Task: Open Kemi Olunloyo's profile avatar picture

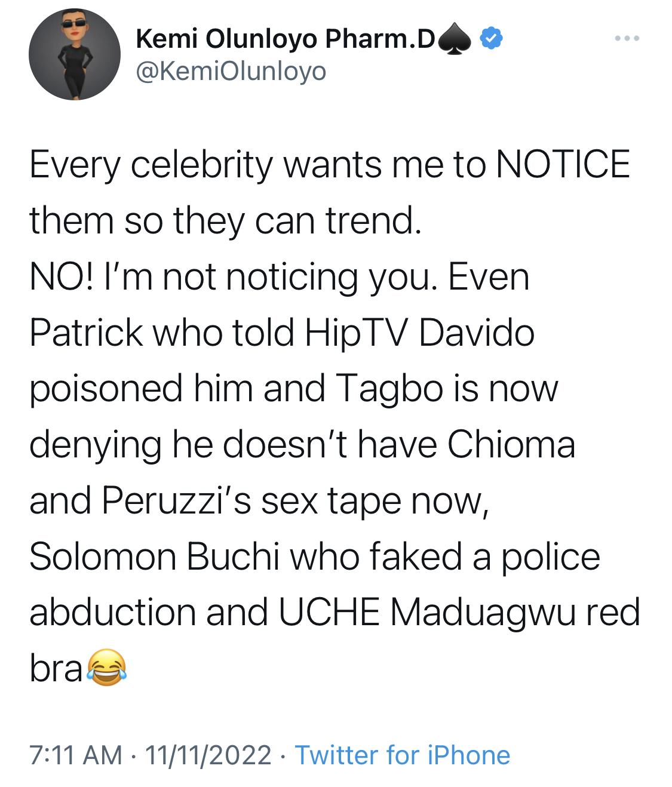Action: click(75, 54)
